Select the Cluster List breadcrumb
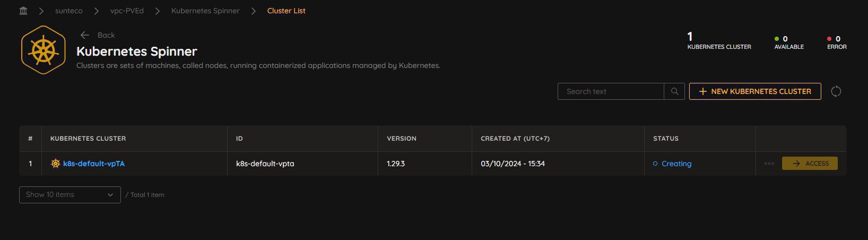868x240 pixels. pos(287,11)
